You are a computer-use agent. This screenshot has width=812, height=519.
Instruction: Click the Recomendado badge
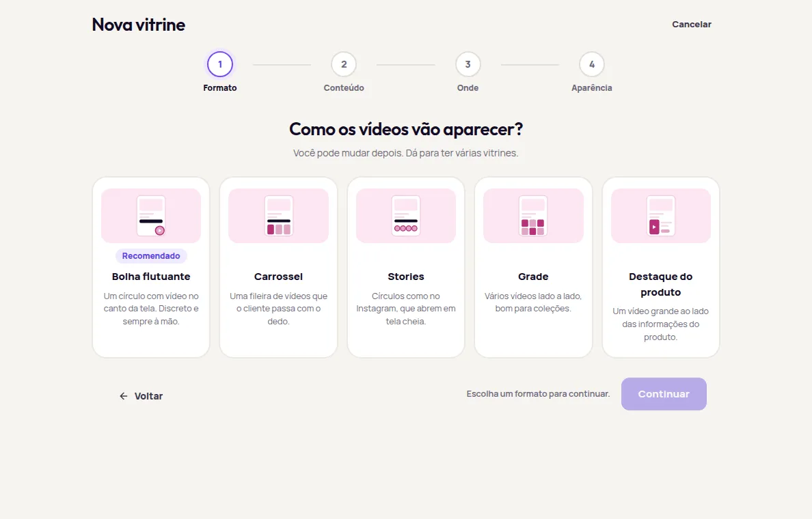click(x=150, y=255)
